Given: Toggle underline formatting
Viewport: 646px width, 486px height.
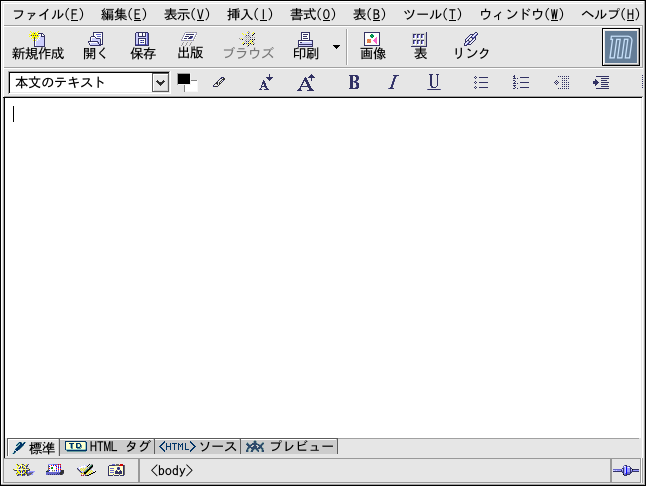Looking at the screenshot, I should [x=433, y=83].
